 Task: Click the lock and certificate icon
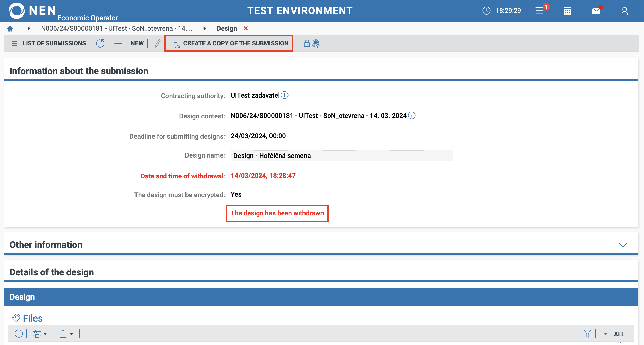pos(312,43)
